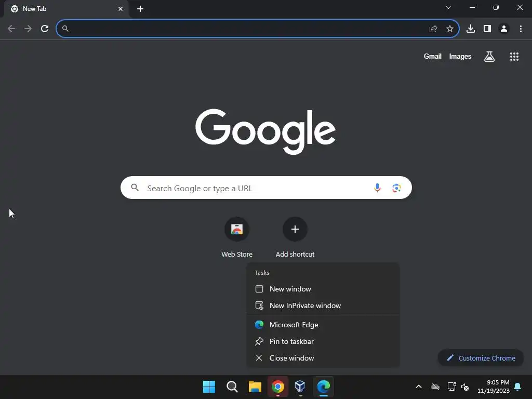Viewport: 532px width, 399px height.
Task: Show hidden tray icons chevron
Action: pyautogui.click(x=419, y=387)
